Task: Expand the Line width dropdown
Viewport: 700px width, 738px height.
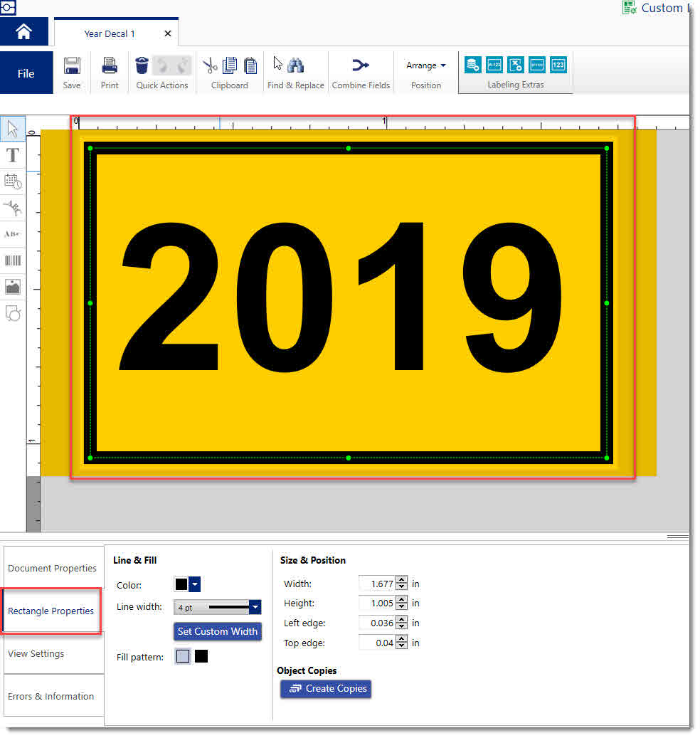Action: tap(255, 607)
